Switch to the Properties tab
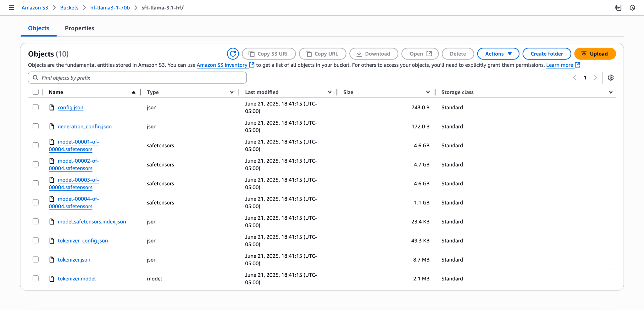Screen dimensions: 644x310 click(x=80, y=28)
